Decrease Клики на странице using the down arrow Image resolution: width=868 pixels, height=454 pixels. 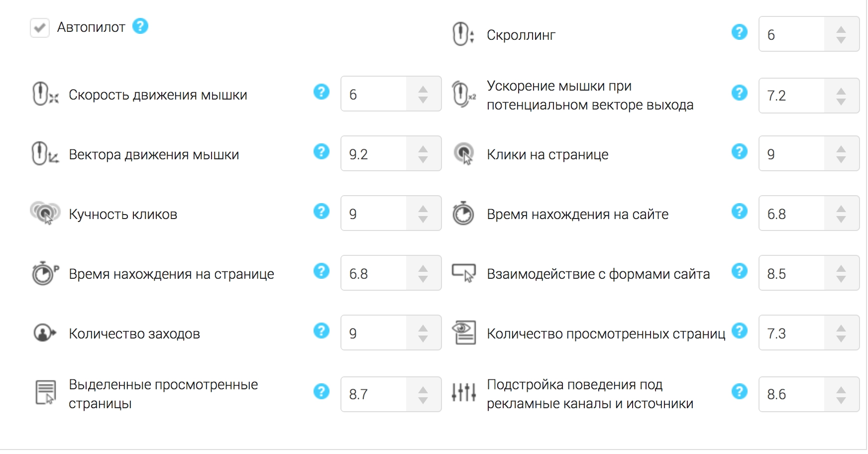coord(840,158)
